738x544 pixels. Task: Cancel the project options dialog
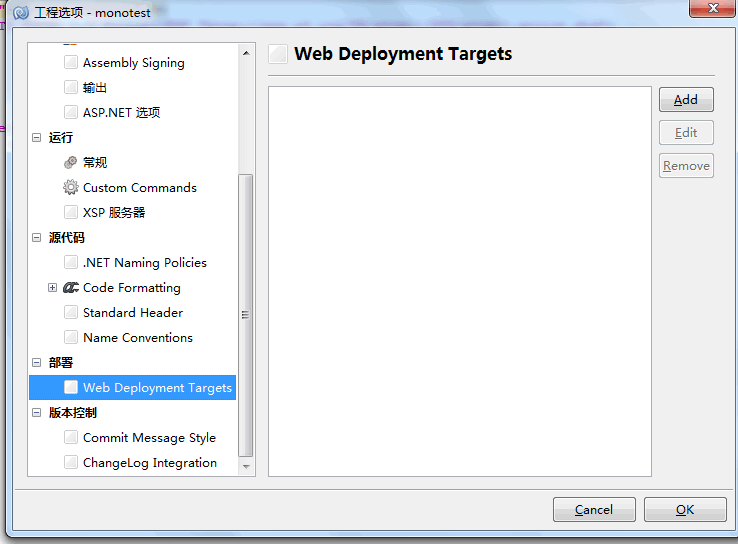[x=594, y=510]
